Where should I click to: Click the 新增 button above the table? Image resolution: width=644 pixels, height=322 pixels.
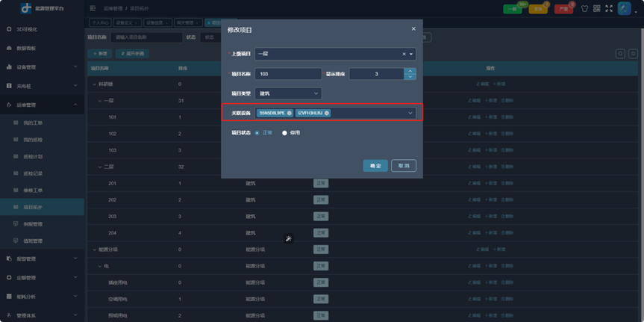tap(100, 54)
